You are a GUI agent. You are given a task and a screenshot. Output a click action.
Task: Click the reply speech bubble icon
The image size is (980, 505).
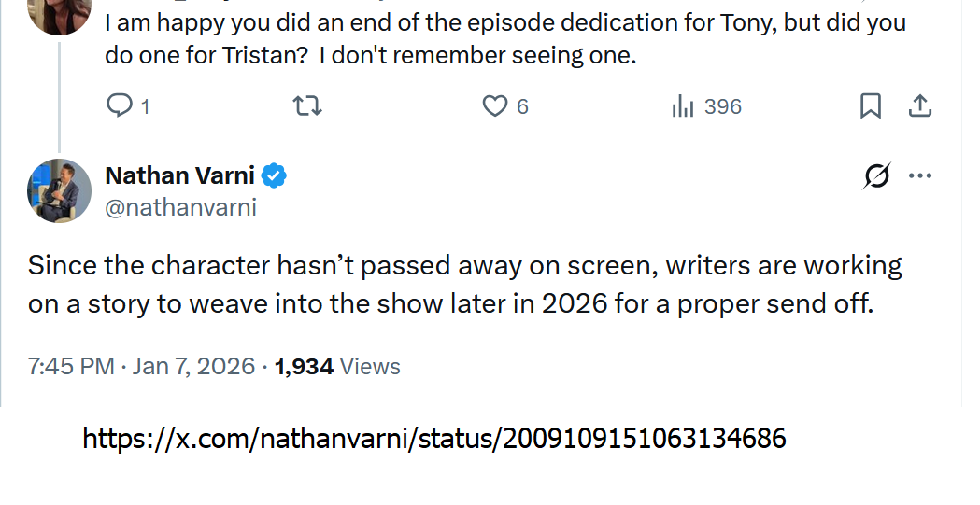pyautogui.click(x=120, y=106)
